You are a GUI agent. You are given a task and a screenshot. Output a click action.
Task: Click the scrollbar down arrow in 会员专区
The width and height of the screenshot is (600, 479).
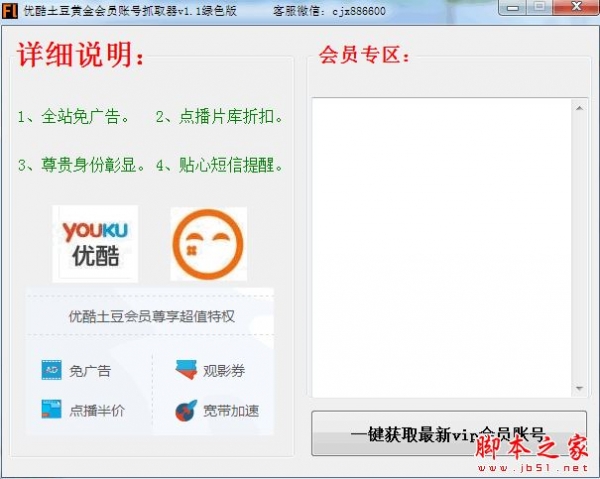tap(579, 388)
